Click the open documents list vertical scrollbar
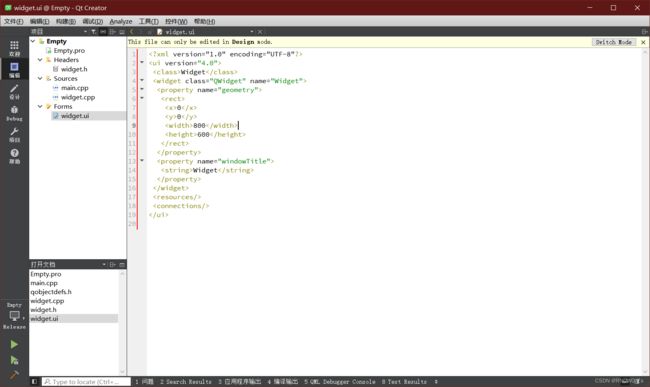Image resolution: width=650 pixels, height=387 pixels. point(122,323)
